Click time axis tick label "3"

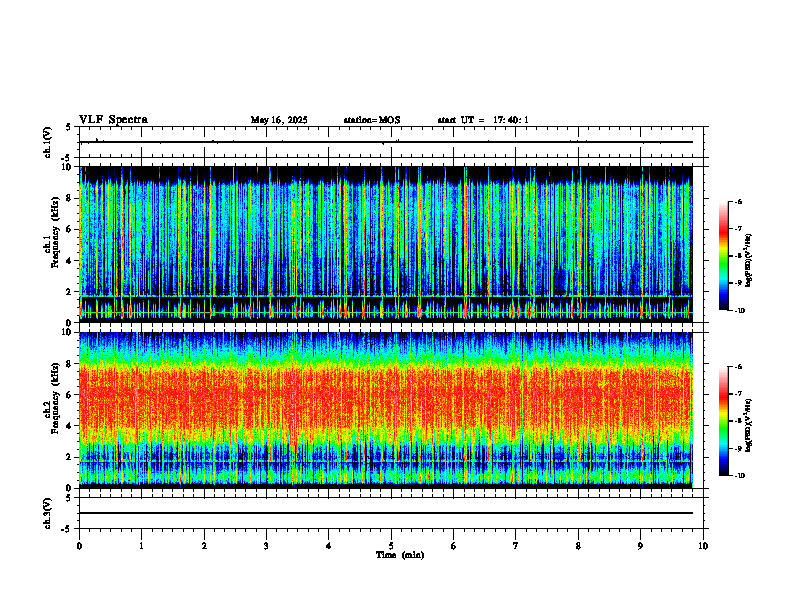(266, 546)
